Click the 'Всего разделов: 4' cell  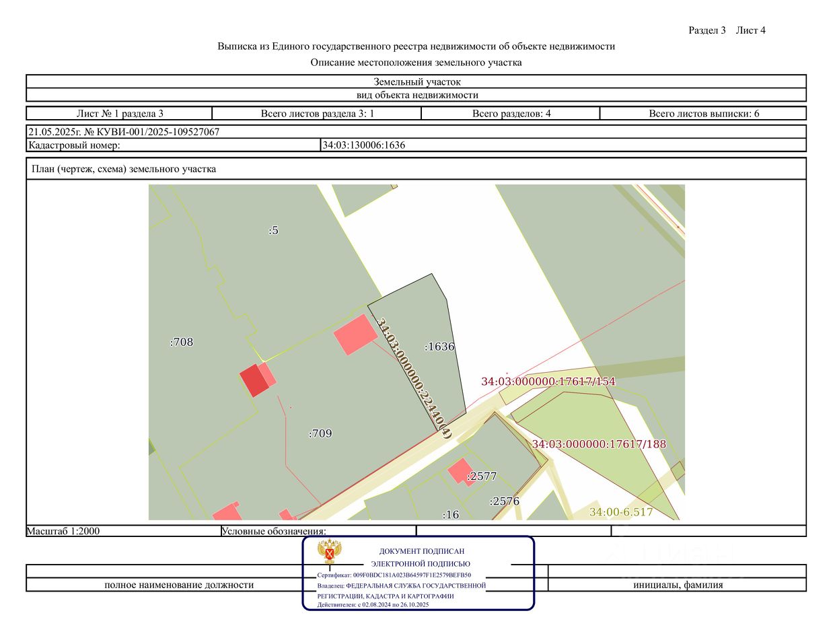[x=511, y=114]
